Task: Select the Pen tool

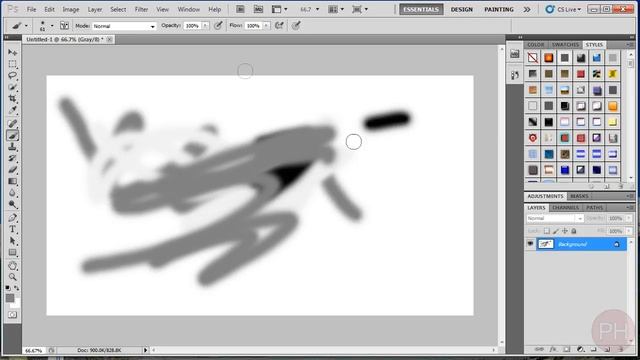Action: (x=12, y=218)
